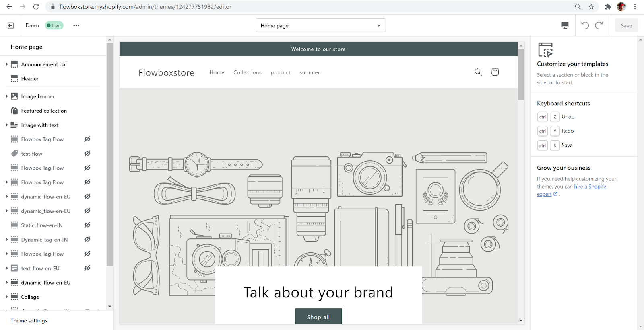This screenshot has width=644, height=330.
Task: Open the Collections menu item
Action: pos(248,72)
